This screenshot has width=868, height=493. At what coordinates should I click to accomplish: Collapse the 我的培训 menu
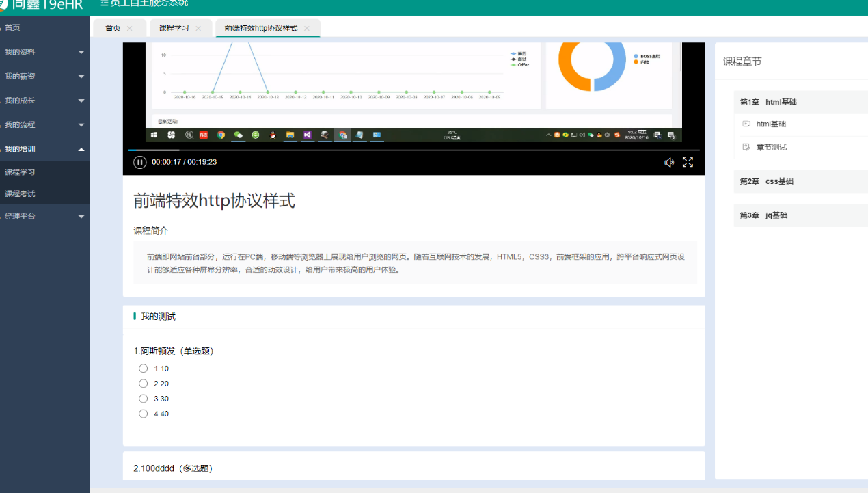pyautogui.click(x=44, y=148)
